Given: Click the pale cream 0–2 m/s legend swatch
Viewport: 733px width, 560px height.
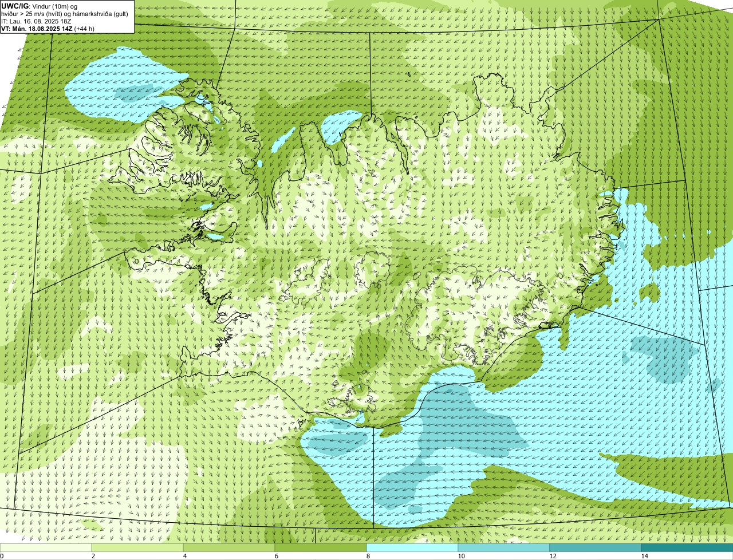Looking at the screenshot, I should [x=46, y=547].
